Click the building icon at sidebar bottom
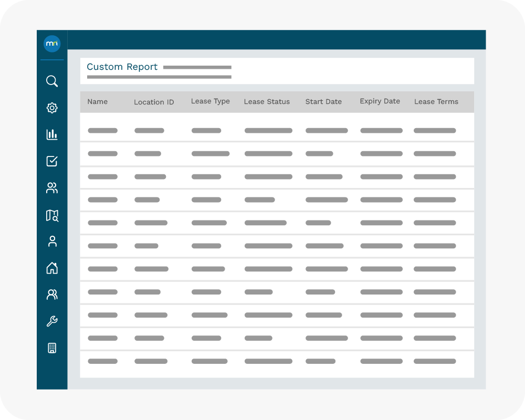The width and height of the screenshot is (525, 420). point(52,348)
